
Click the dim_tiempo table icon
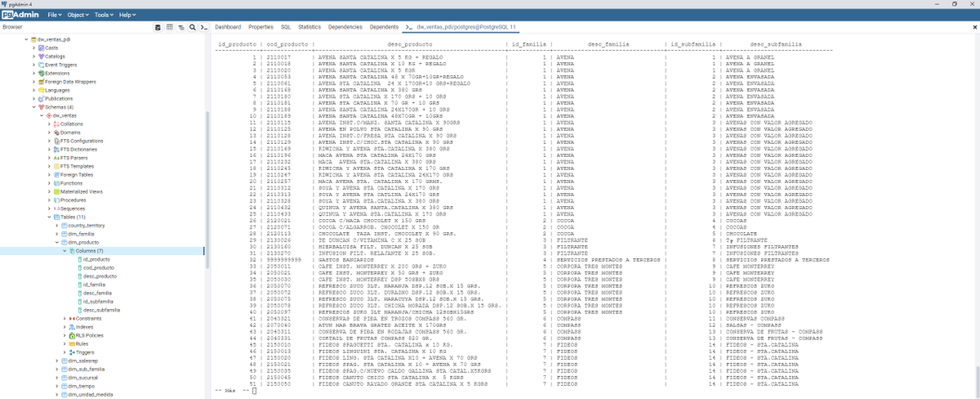[x=65, y=386]
